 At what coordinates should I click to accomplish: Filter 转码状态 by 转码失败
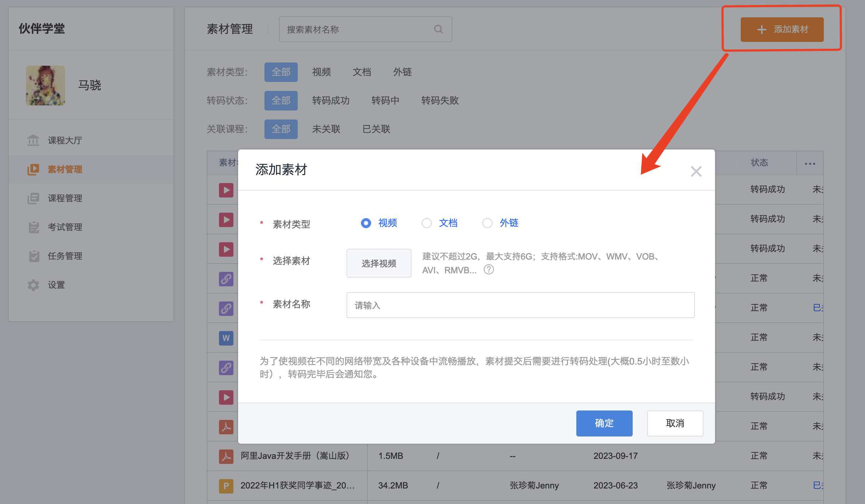pos(440,101)
